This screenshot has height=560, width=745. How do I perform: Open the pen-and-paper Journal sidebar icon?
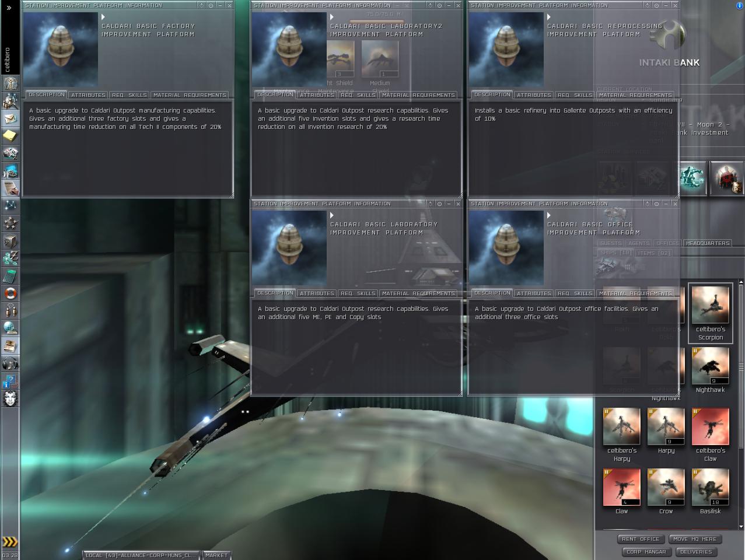10,188
